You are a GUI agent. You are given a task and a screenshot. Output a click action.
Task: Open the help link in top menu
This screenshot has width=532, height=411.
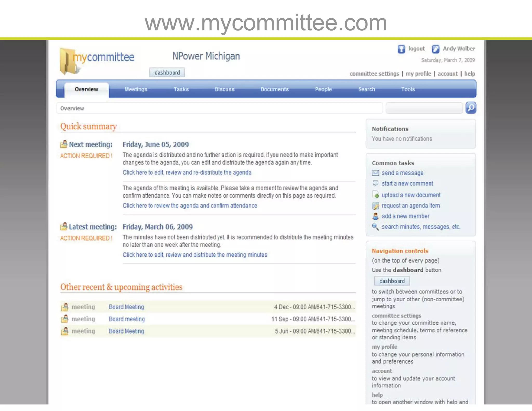(469, 74)
